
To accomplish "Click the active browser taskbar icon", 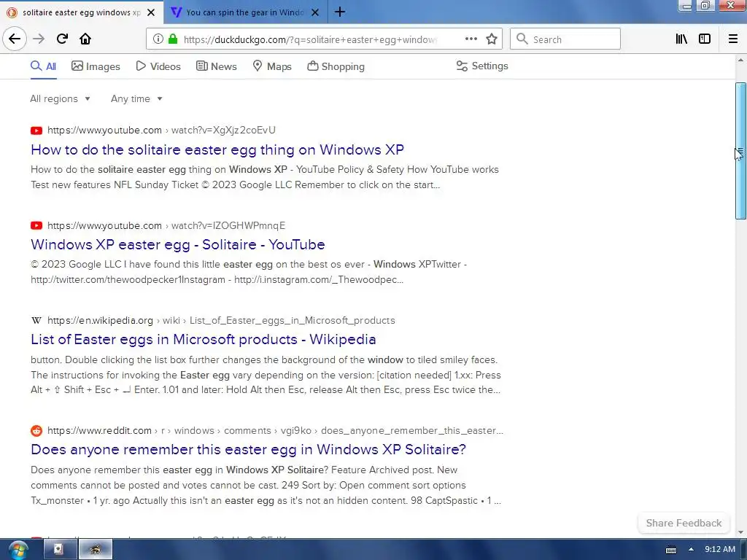I will 96,550.
